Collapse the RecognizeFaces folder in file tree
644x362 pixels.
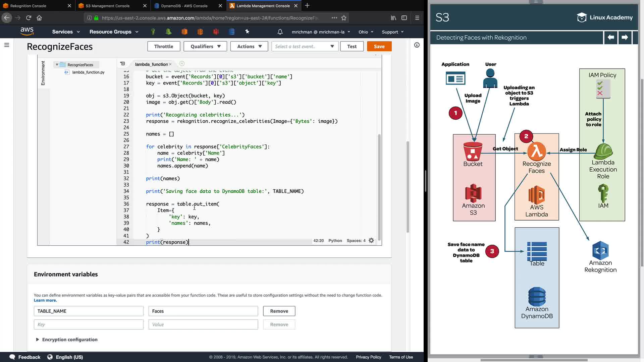click(x=57, y=65)
